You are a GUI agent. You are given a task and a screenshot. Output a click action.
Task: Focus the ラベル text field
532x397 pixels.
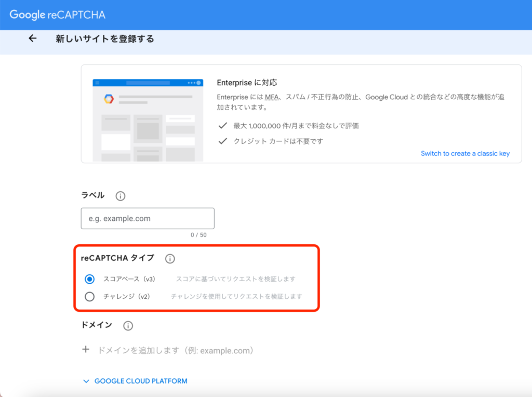[148, 219]
